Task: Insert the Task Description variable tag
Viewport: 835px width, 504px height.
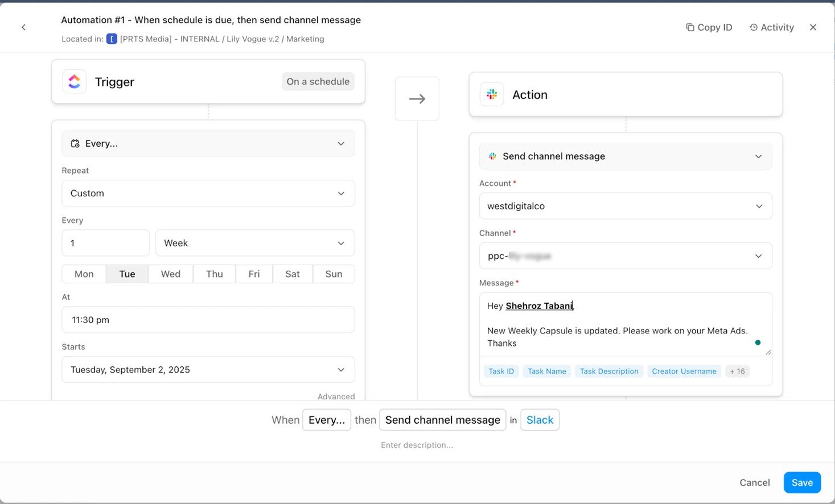Action: [609, 371]
